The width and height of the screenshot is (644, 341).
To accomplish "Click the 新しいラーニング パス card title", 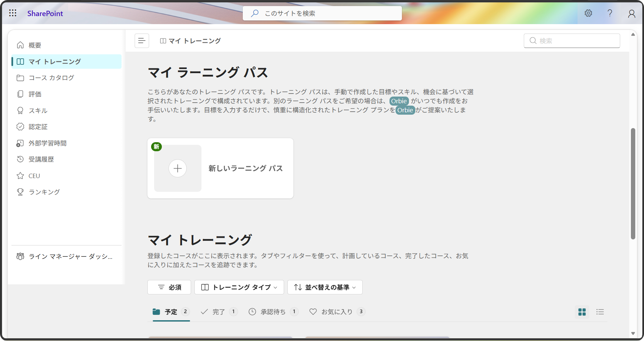I will [245, 168].
